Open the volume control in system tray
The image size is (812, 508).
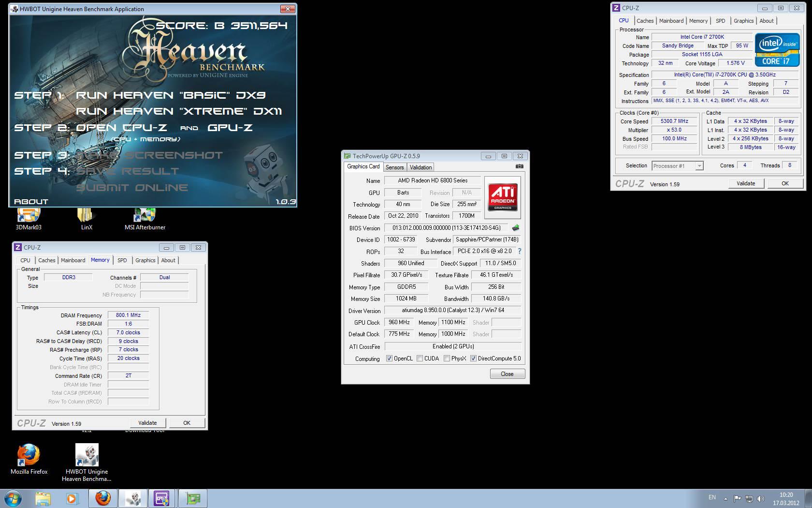point(761,498)
